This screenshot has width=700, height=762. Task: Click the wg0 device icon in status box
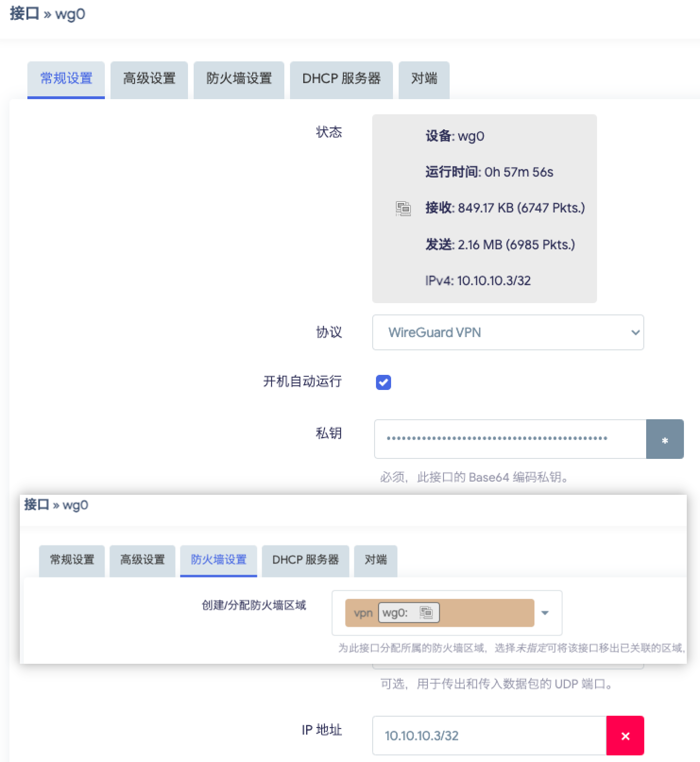[403, 208]
